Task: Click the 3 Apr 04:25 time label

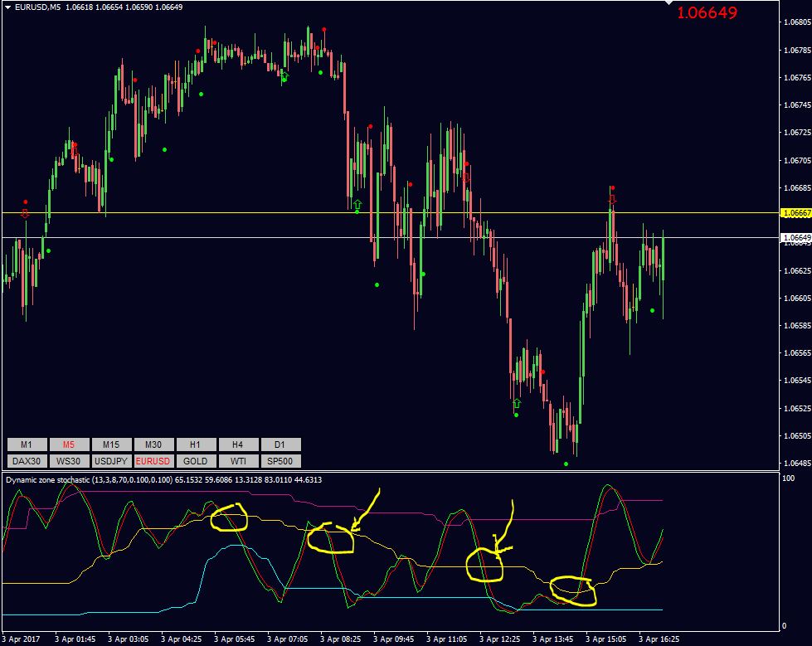Action: point(182,639)
